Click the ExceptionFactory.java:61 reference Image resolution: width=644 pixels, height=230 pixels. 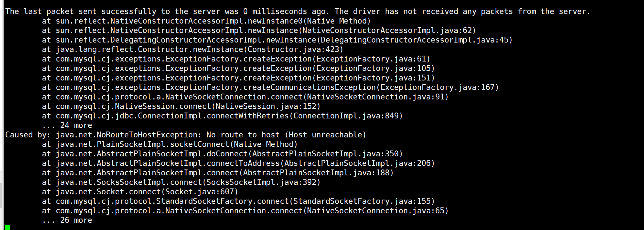point(371,59)
